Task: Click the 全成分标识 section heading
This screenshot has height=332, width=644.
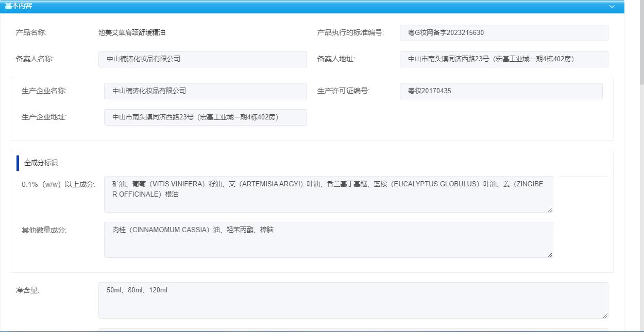Action: coord(41,163)
